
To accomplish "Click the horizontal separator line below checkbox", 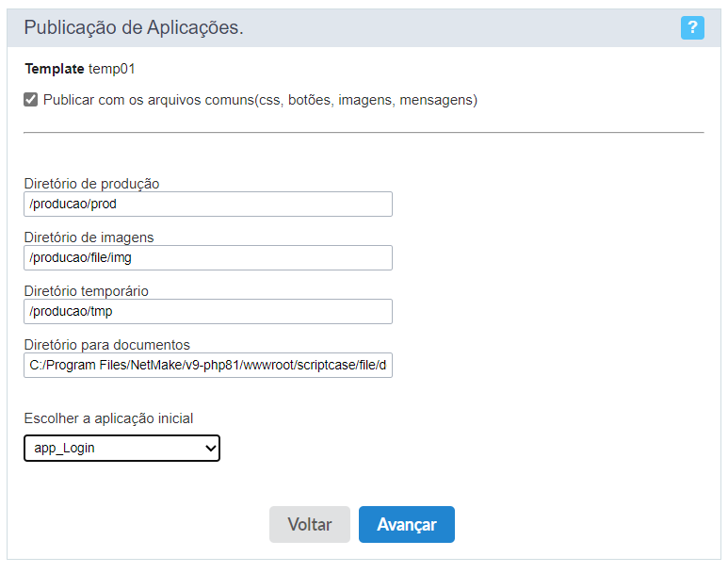I will coord(364,133).
